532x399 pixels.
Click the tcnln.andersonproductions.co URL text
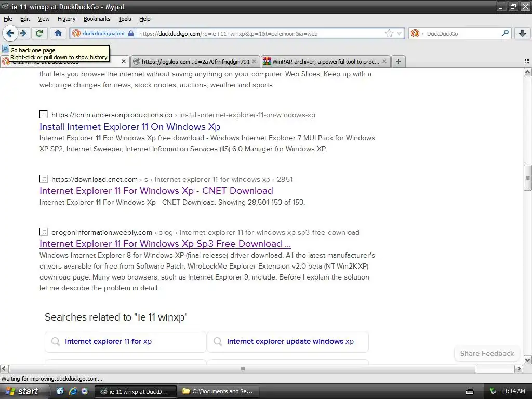pos(112,115)
